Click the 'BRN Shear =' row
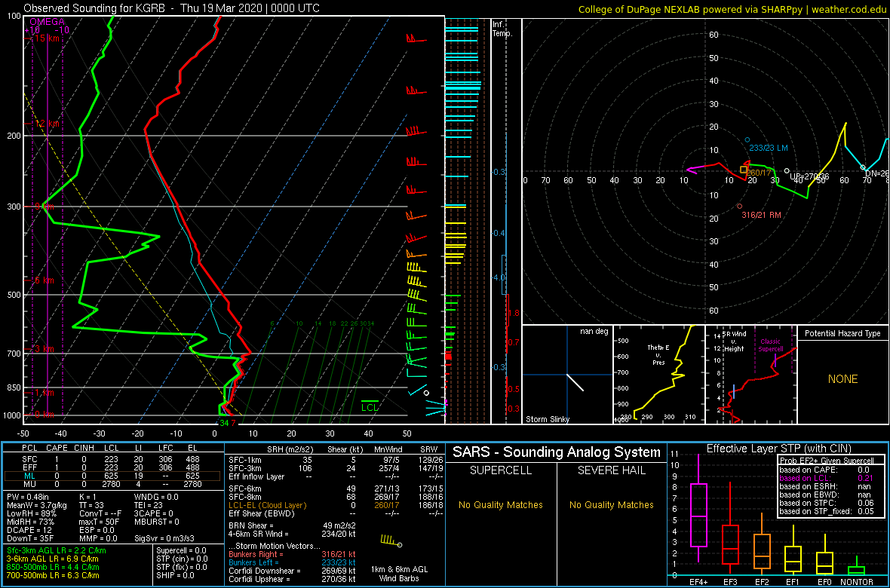890x588 pixels. [x=292, y=525]
